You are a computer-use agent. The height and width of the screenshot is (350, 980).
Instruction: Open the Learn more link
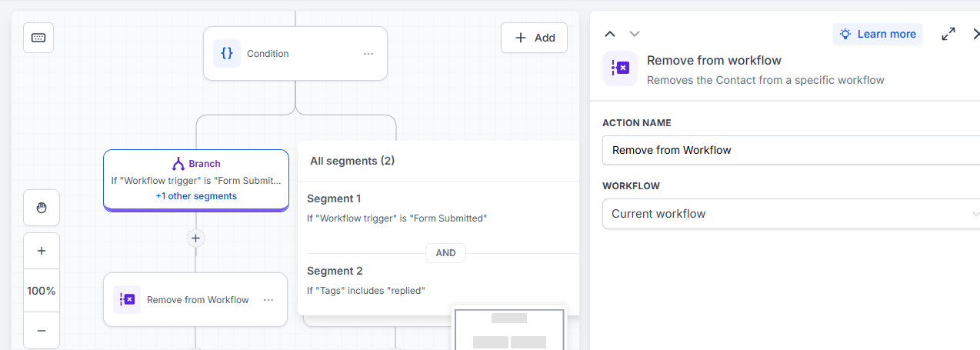[x=878, y=34]
